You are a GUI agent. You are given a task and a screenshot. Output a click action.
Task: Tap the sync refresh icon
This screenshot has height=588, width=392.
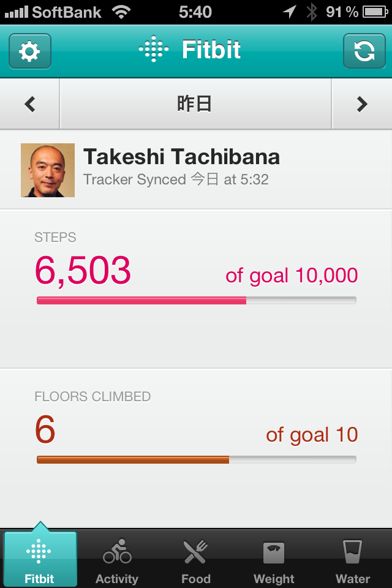(x=364, y=51)
